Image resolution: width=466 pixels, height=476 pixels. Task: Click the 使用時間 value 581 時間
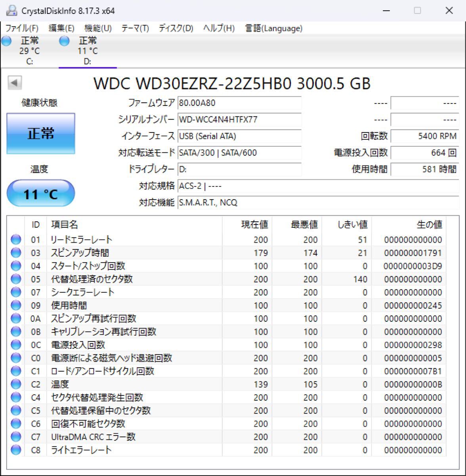coord(425,169)
